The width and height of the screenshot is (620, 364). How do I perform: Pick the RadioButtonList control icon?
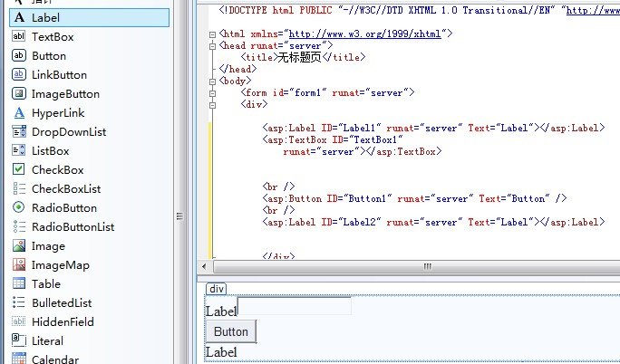pos(19,226)
